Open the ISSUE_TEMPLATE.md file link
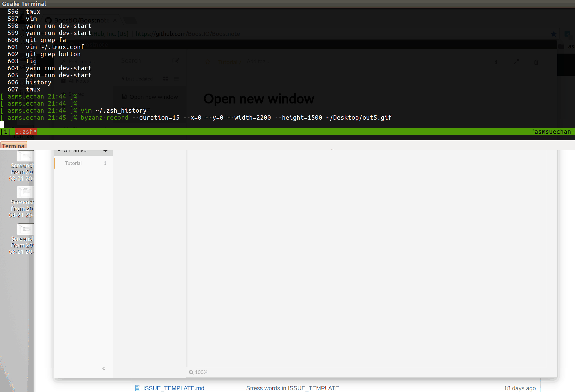575x392 pixels. (174, 388)
